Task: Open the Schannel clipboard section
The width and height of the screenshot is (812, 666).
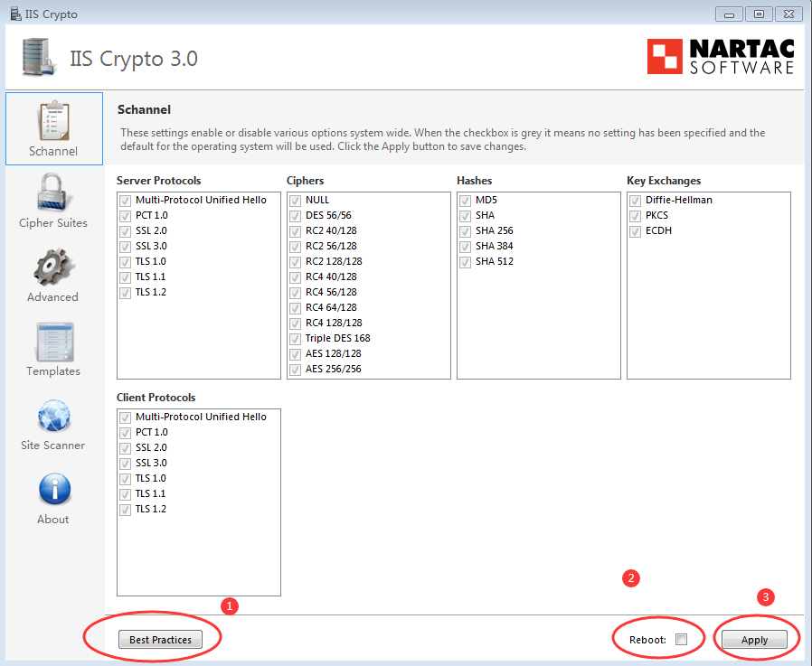Action: pos(54,129)
